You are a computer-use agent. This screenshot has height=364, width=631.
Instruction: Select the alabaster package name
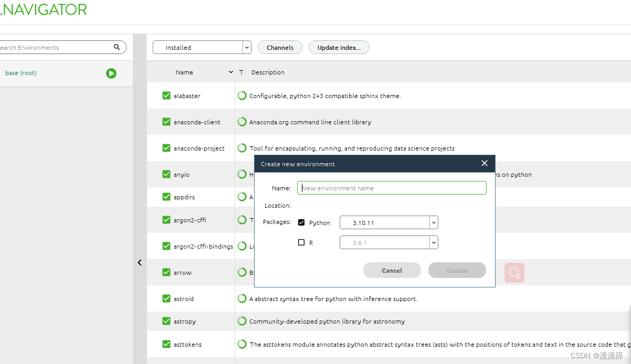tap(187, 96)
